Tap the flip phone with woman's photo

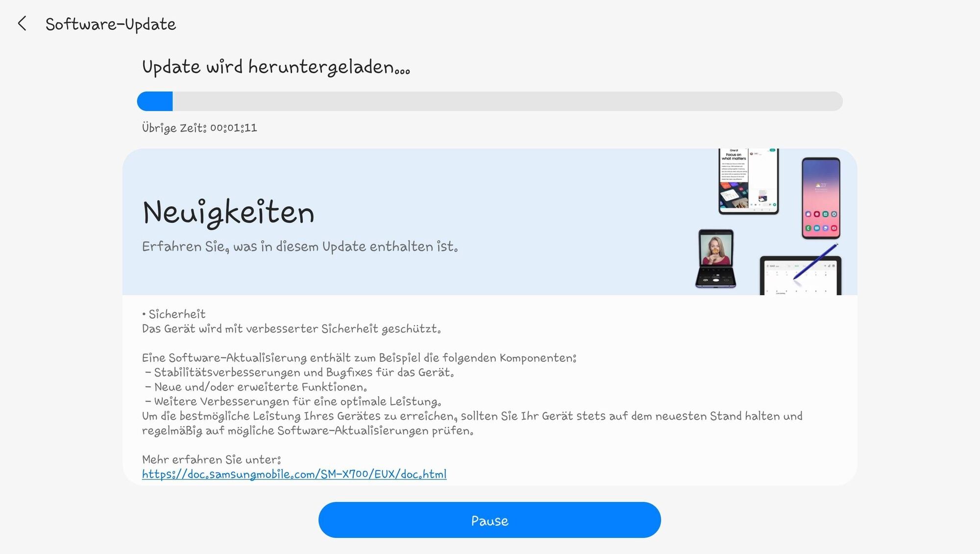click(x=715, y=258)
